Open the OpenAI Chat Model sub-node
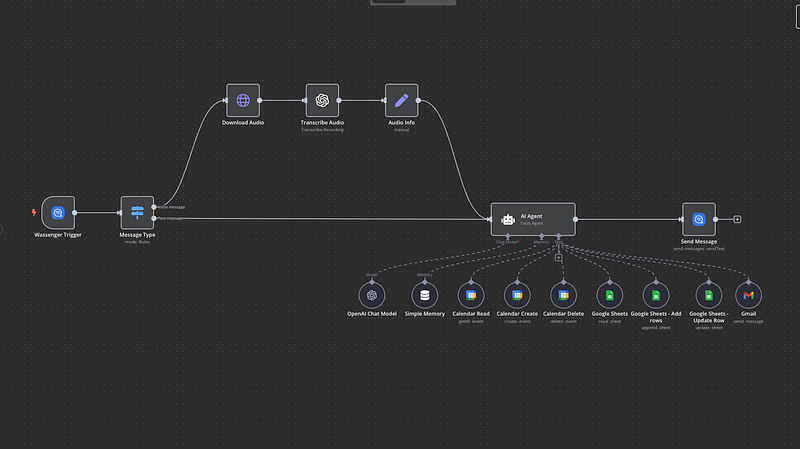Screen dimensions: 800x449 click(372, 295)
